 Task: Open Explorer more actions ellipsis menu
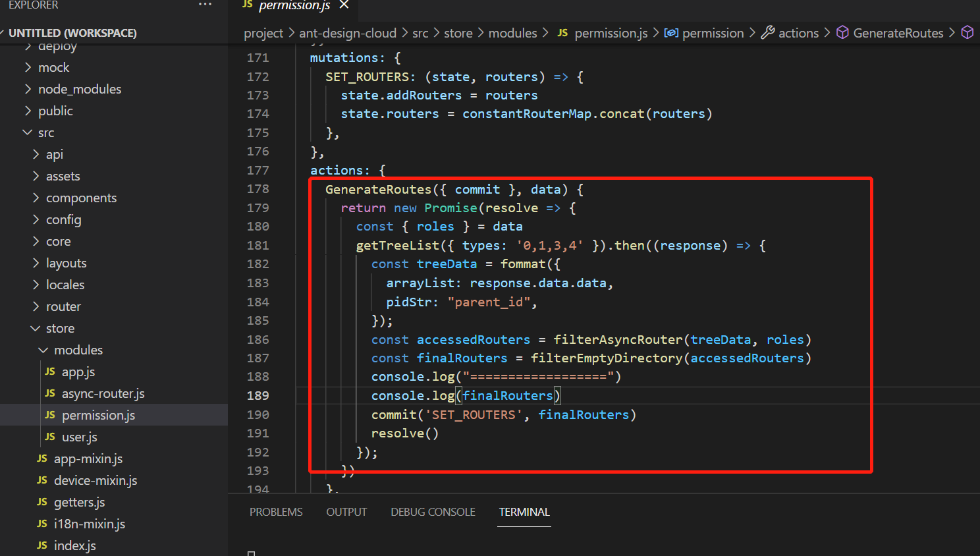click(205, 5)
